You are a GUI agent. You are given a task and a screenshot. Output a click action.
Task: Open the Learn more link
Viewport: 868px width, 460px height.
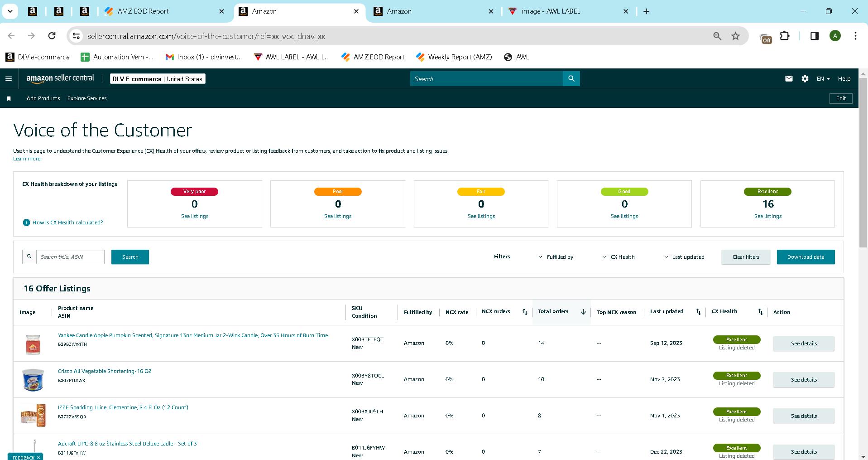coord(27,159)
